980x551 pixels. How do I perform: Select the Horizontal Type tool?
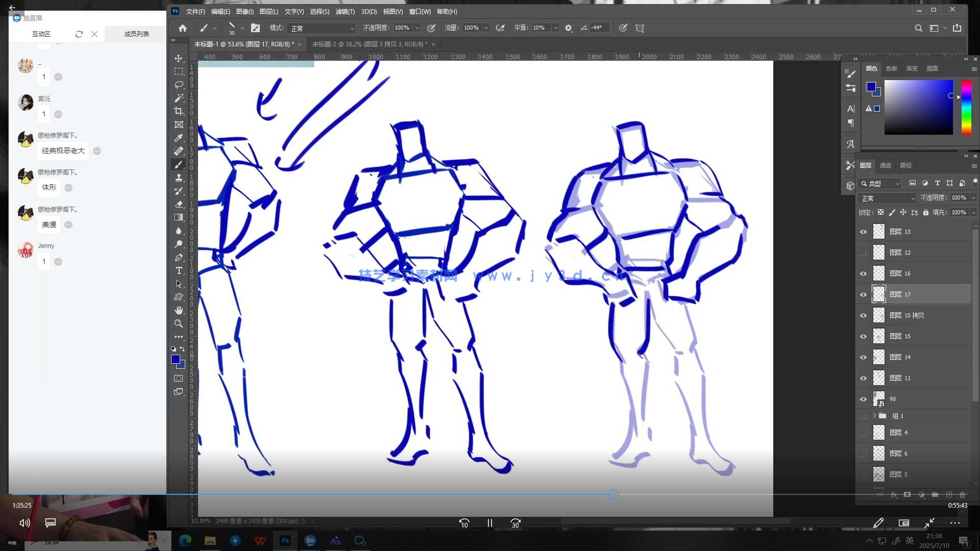click(179, 270)
